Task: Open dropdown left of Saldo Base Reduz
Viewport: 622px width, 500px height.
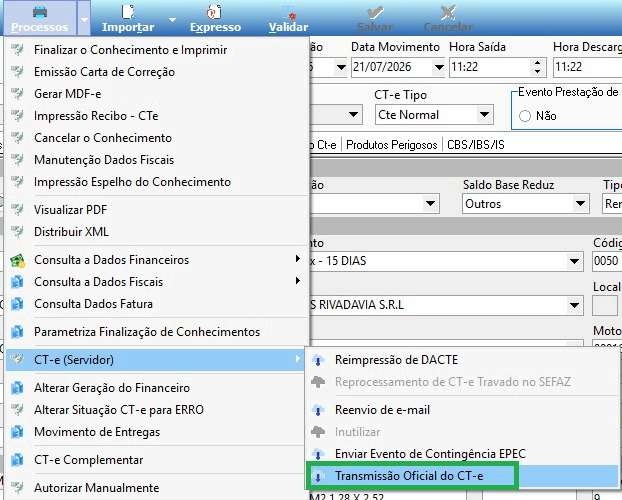Action: tap(430, 204)
